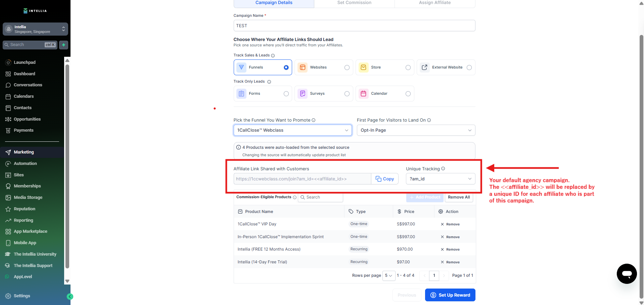Click the info icon next to Track Sales & Leads

point(273,55)
